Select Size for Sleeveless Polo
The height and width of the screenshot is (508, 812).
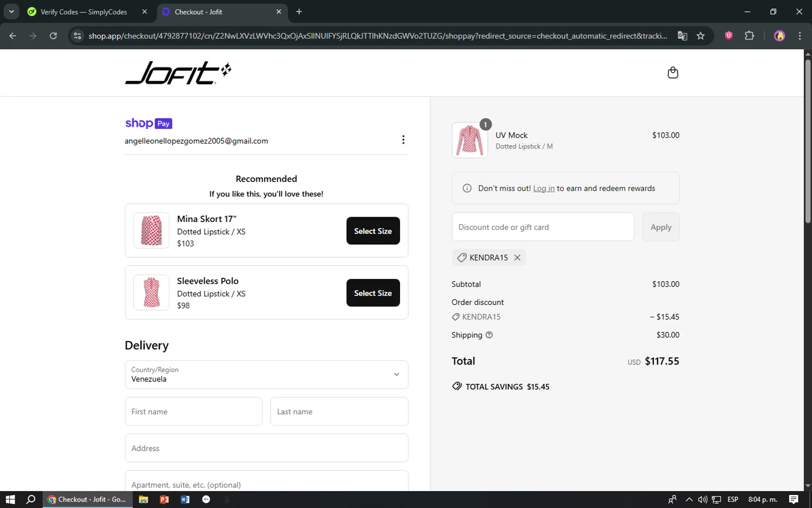(373, 293)
